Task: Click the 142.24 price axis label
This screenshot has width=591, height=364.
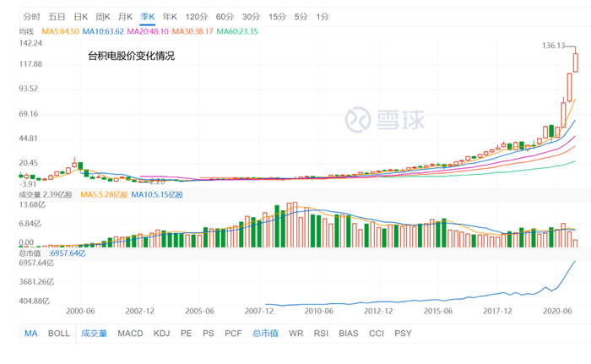Action: [x=30, y=43]
